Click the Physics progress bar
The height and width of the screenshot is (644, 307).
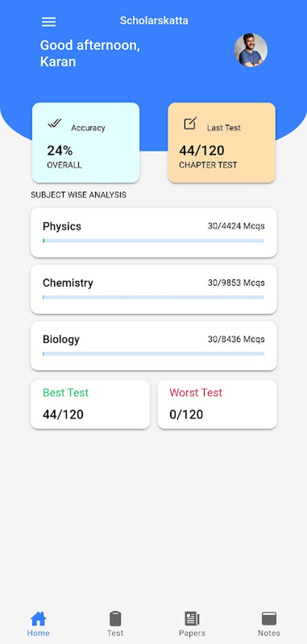point(153,241)
